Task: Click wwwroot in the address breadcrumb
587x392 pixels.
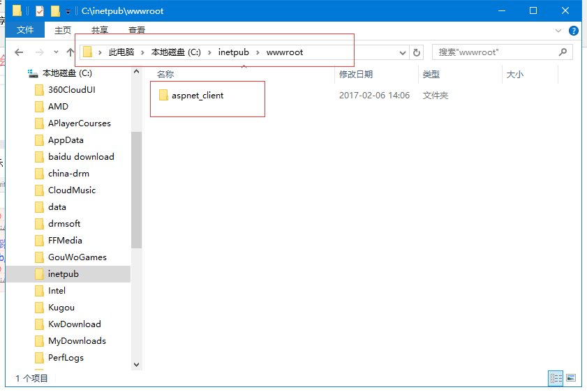Action: click(285, 52)
